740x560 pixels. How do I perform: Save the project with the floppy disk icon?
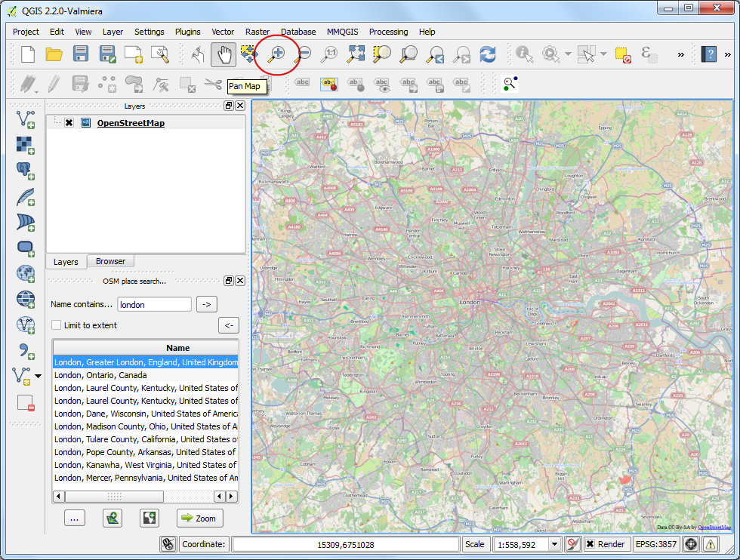81,54
